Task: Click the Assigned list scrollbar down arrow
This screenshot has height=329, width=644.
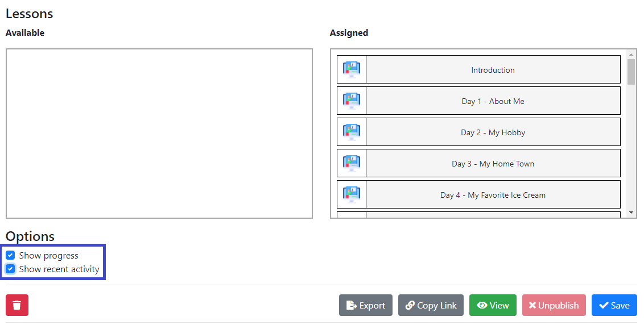Action: (x=631, y=213)
